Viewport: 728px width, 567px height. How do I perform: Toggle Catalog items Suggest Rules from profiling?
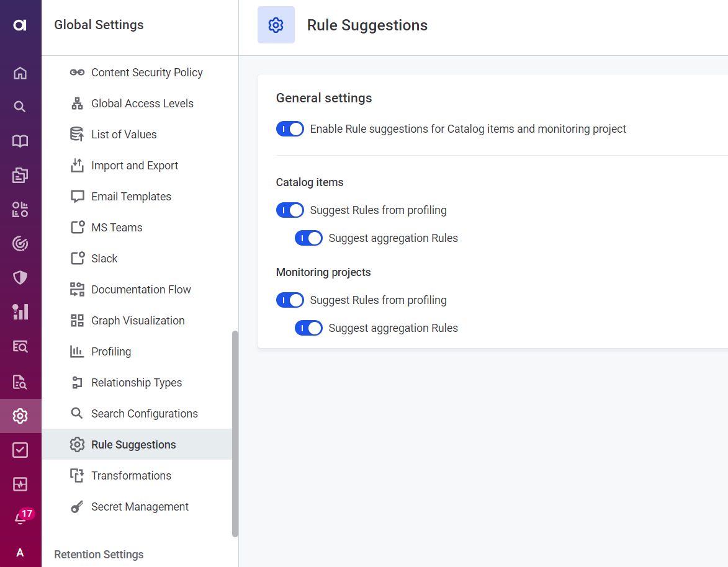290,210
